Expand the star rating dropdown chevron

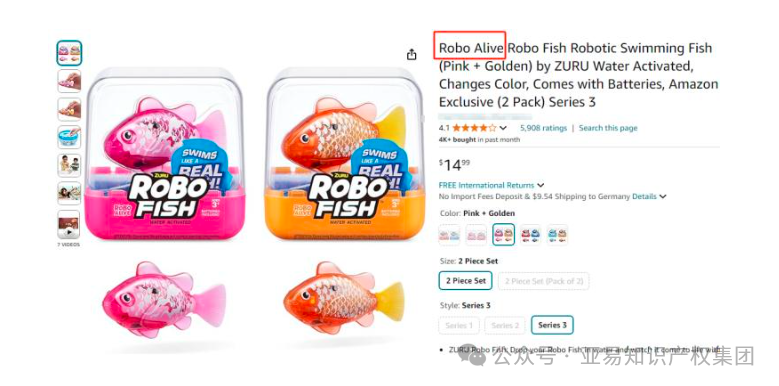[x=503, y=128]
